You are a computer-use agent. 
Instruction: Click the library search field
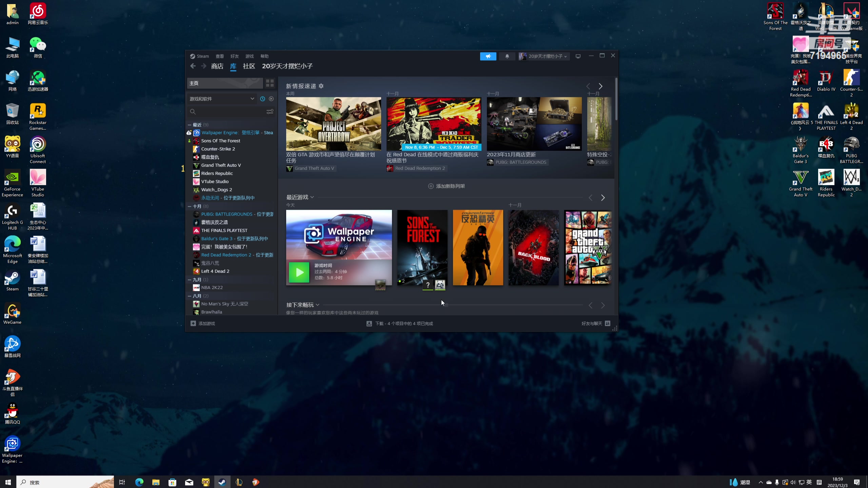pos(227,111)
